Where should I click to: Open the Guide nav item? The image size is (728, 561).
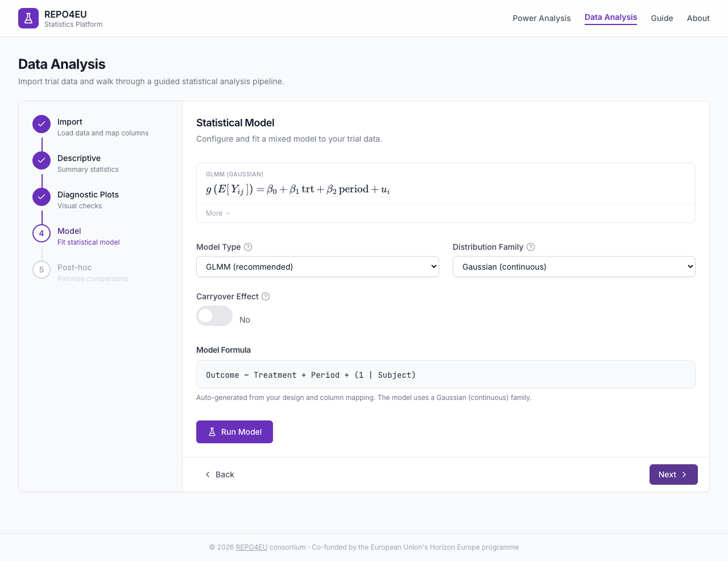[662, 18]
